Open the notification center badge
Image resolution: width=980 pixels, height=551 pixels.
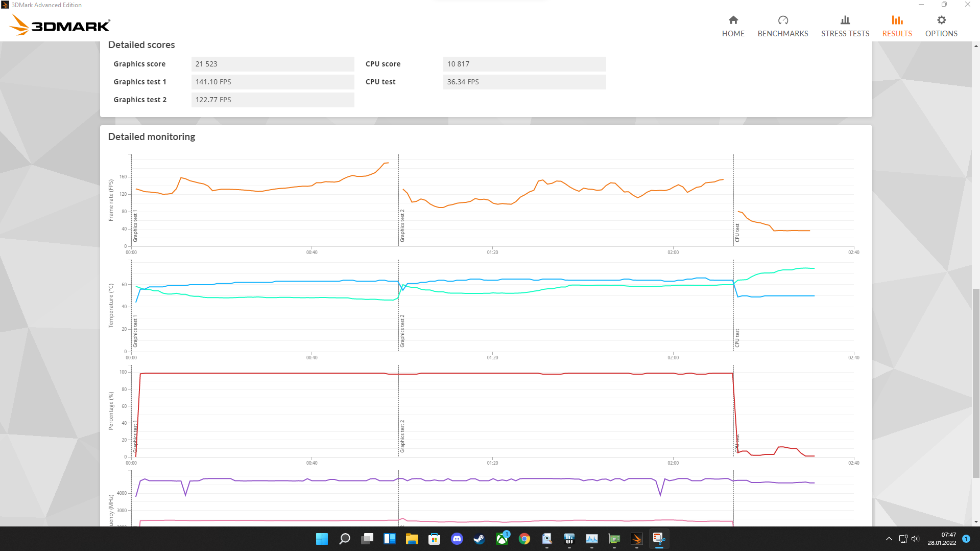coord(966,539)
